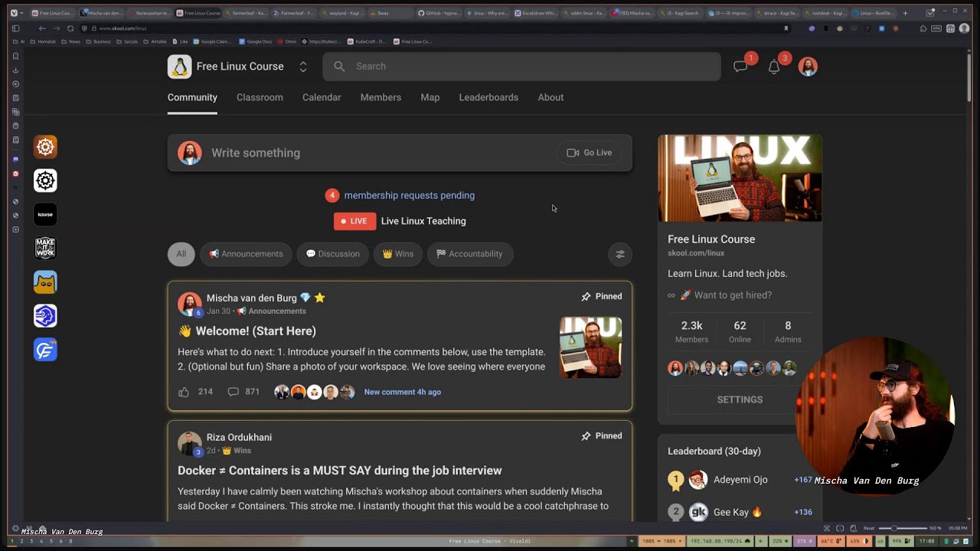
Task: Go back to previous page
Action: coord(42,28)
